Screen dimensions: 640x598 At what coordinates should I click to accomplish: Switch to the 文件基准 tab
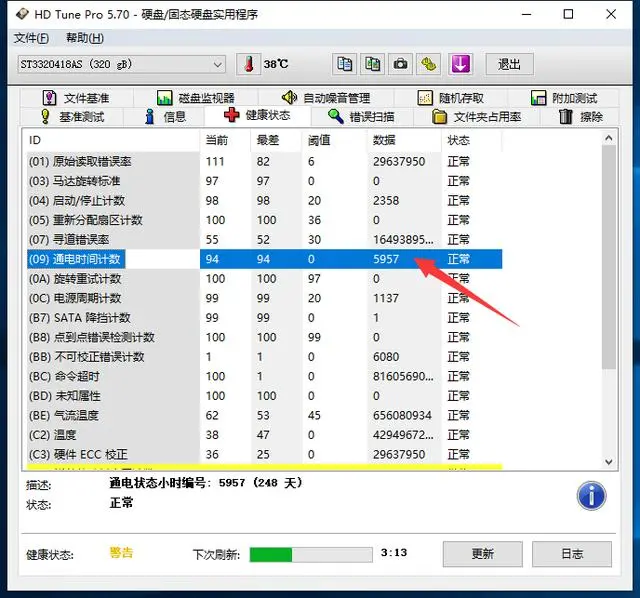pyautogui.click(x=76, y=98)
